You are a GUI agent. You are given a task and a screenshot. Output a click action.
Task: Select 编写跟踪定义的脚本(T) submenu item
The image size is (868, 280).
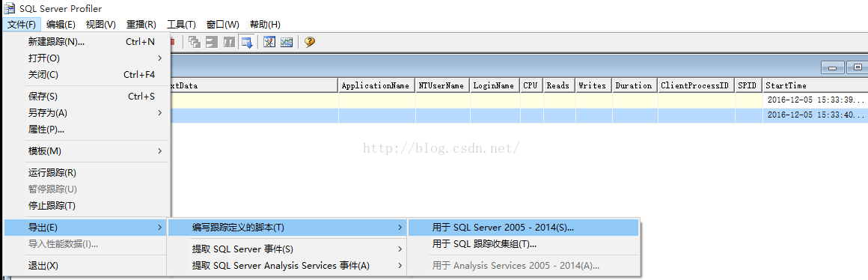pyautogui.click(x=287, y=228)
